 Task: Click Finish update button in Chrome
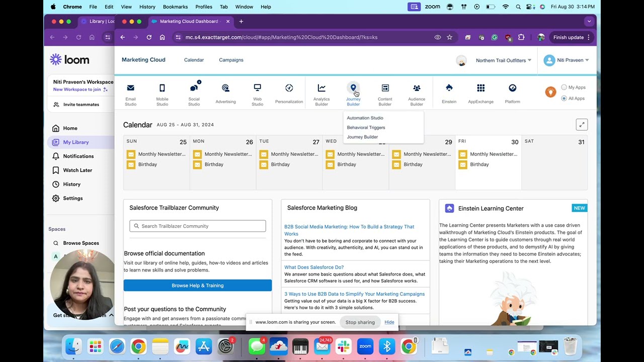[569, 37]
